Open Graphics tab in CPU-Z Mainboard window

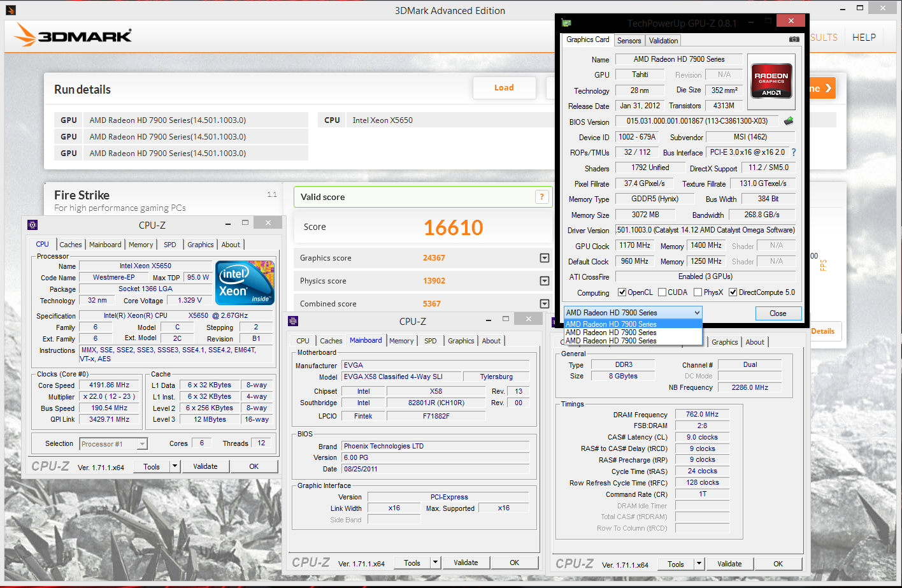(461, 341)
